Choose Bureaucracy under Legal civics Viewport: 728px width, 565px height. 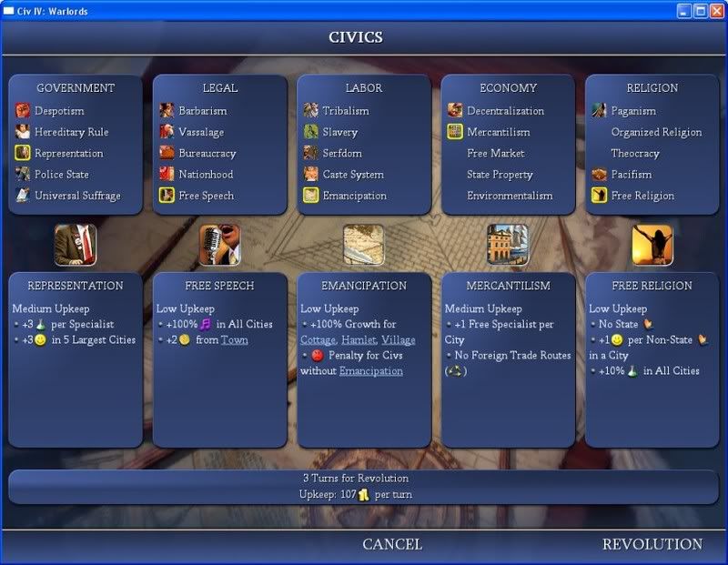(x=207, y=154)
